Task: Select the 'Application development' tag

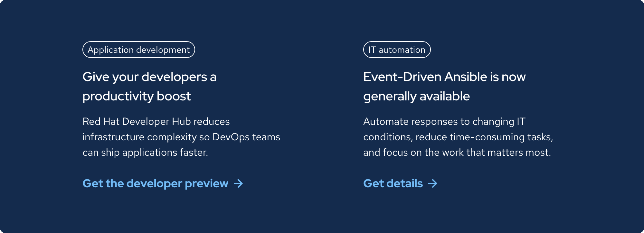Action: [138, 50]
